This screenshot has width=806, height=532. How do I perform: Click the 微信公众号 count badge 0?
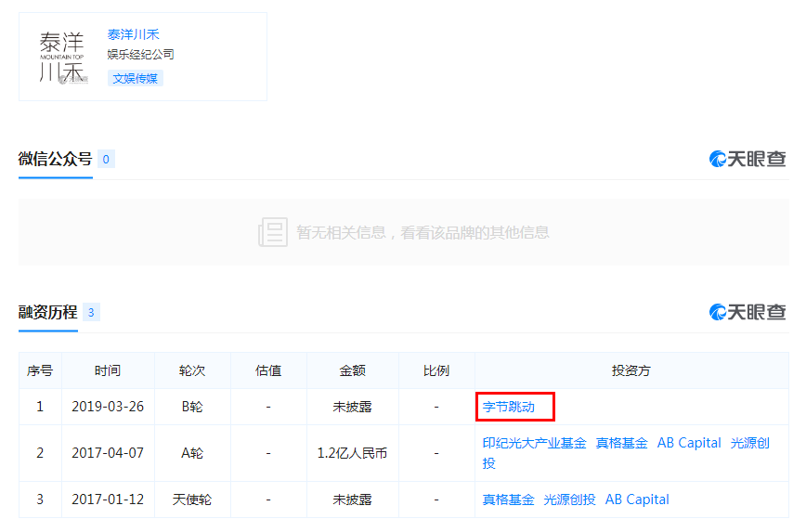pos(106,160)
